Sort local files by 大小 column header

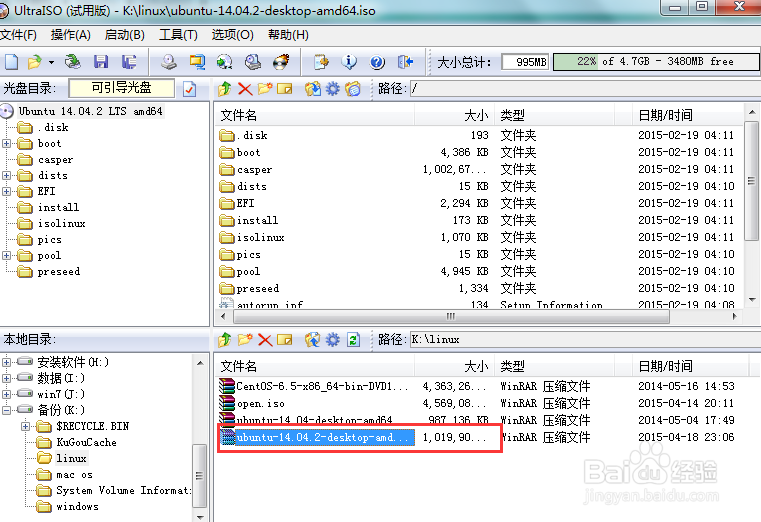tap(454, 366)
